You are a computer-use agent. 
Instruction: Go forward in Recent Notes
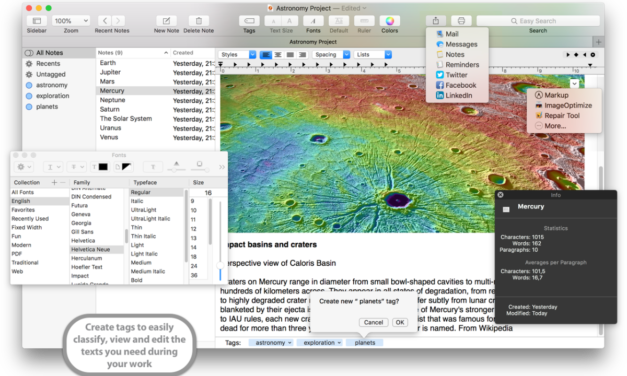click(118, 21)
